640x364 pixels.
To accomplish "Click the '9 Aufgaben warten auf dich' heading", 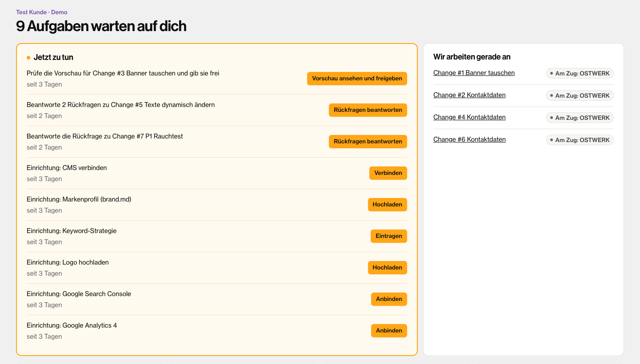I will 101,26.
